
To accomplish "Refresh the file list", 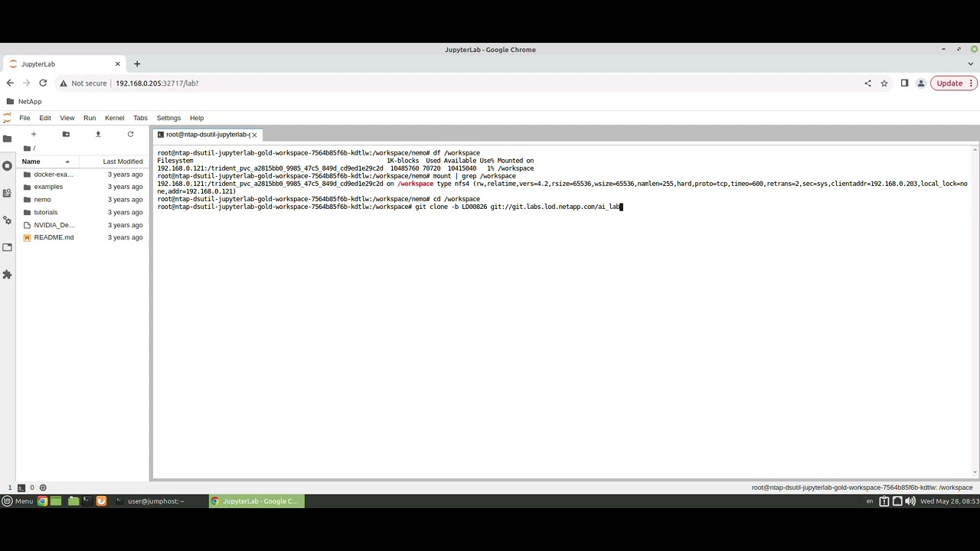I will 130,134.
